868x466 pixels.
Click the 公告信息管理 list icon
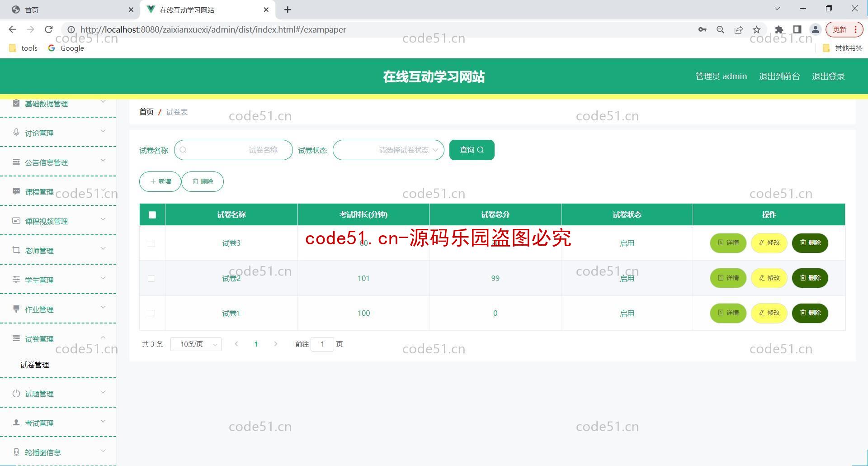(16, 162)
